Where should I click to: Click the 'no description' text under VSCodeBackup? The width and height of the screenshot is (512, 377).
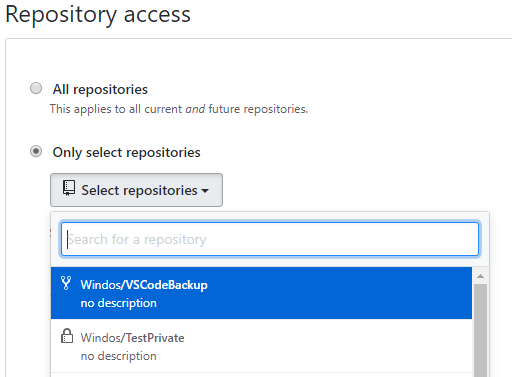pyautogui.click(x=119, y=303)
